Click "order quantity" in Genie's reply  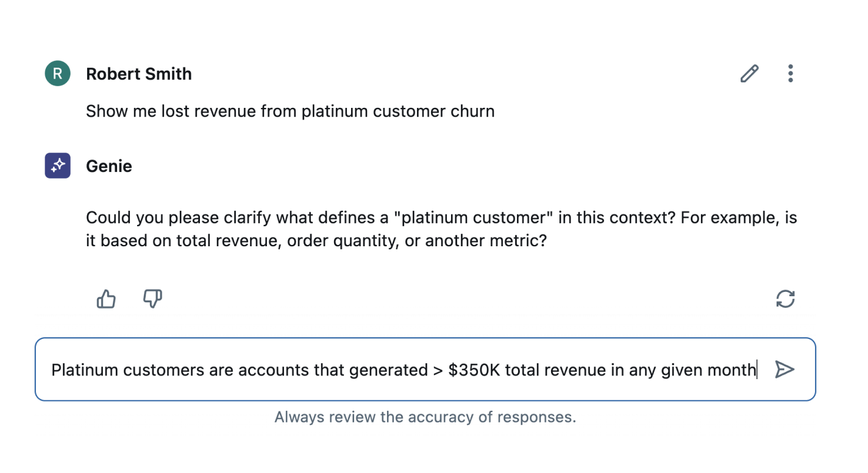[343, 241]
